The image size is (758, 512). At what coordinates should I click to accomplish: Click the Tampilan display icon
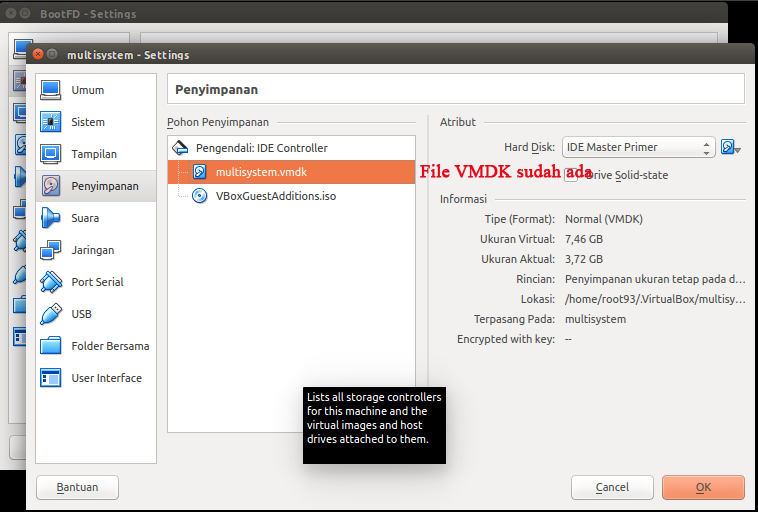coord(51,154)
